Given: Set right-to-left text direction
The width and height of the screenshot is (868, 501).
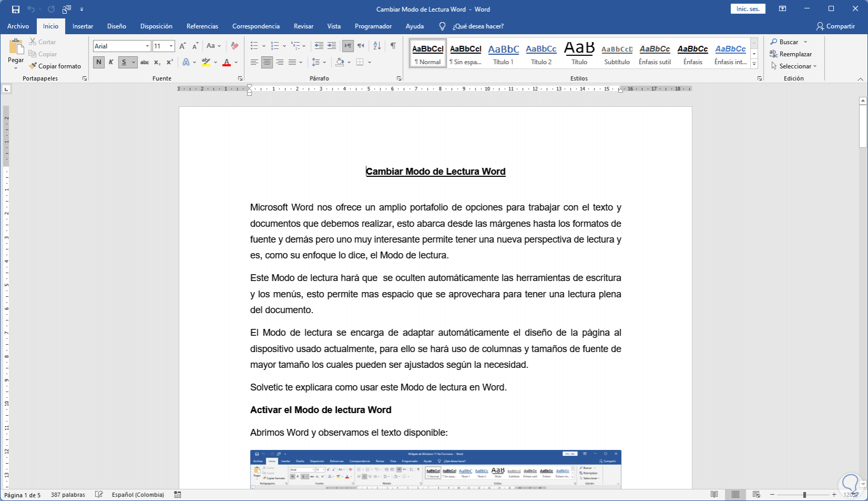Looking at the screenshot, I should click(x=360, y=46).
